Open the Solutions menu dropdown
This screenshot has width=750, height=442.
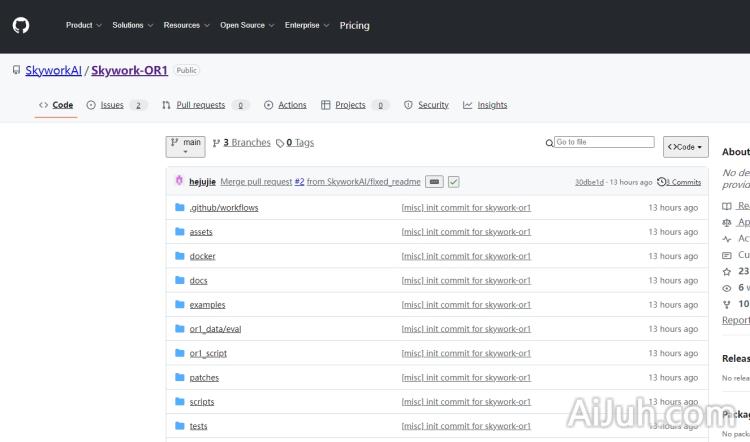pos(132,25)
